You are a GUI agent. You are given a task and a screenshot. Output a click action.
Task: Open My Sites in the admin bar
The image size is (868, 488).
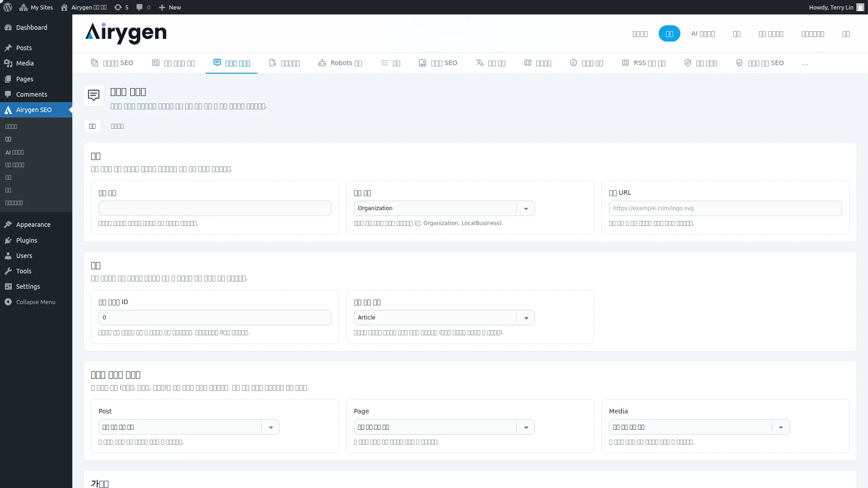click(36, 7)
